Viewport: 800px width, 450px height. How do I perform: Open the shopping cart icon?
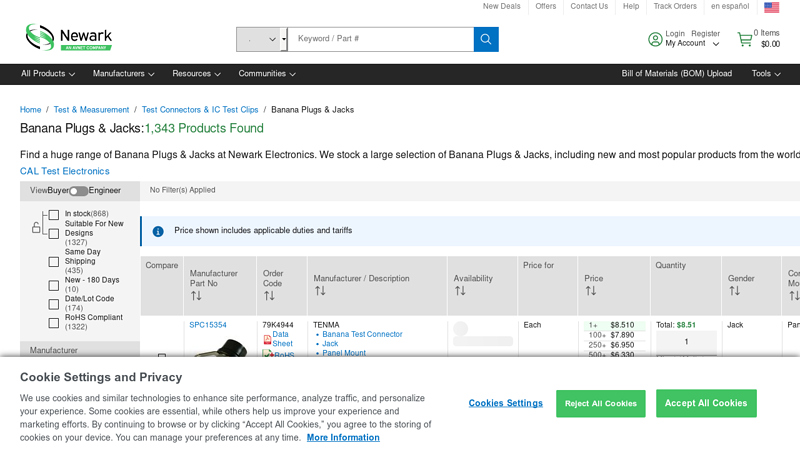[745, 39]
